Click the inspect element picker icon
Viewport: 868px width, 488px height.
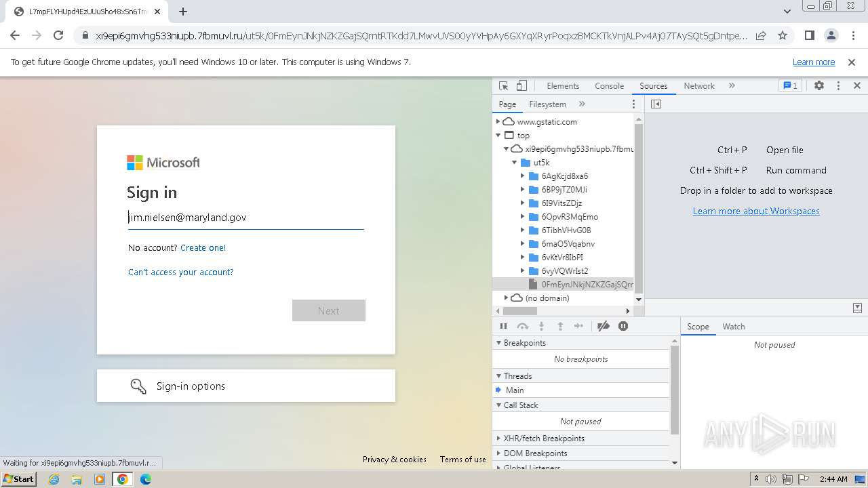pos(503,86)
